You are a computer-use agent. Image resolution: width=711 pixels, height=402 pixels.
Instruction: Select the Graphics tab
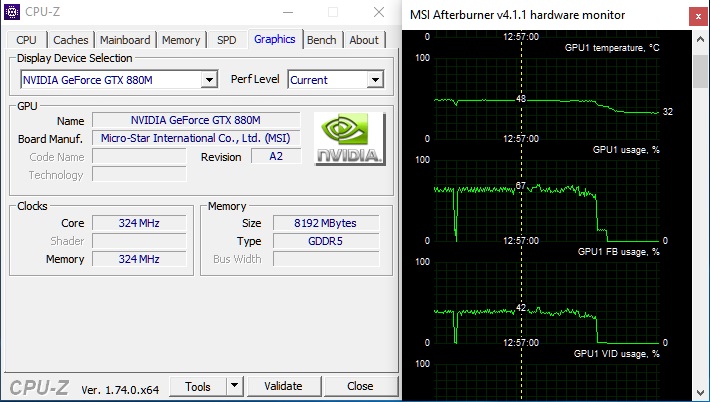click(274, 39)
